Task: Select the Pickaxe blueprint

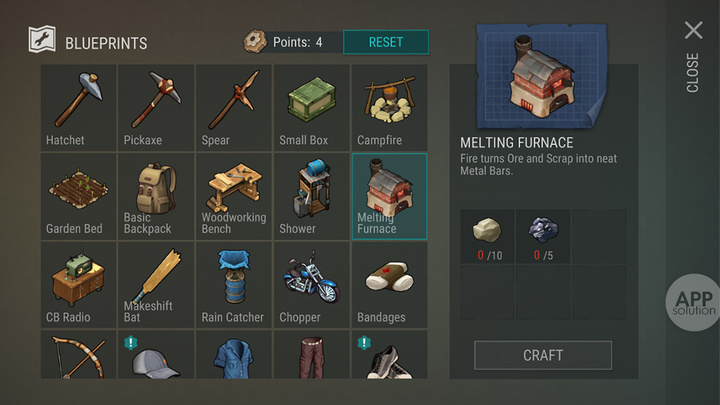Action: coord(156,108)
